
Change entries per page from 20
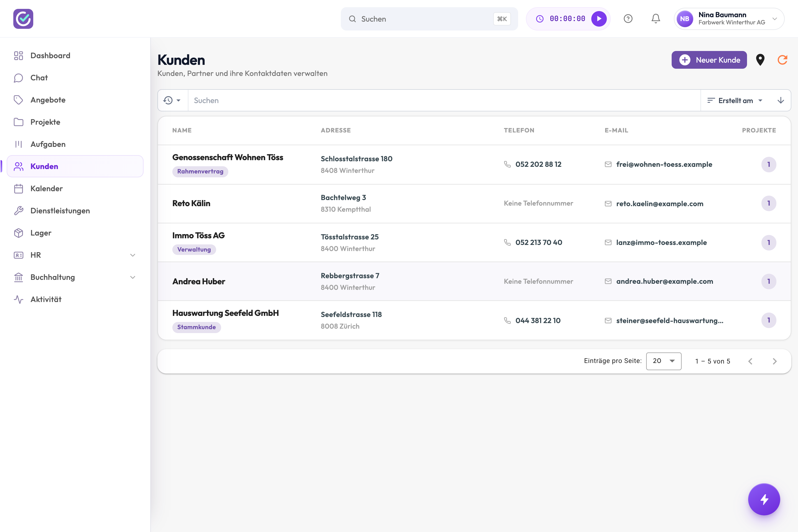coord(664,361)
